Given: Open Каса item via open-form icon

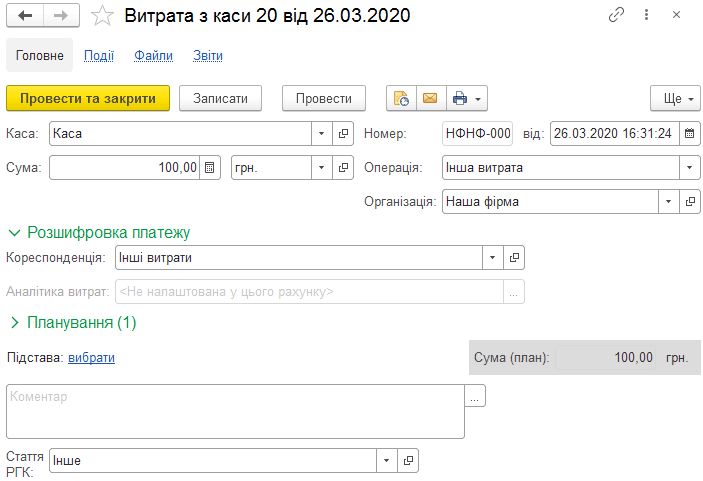Looking at the screenshot, I should (x=343, y=134).
